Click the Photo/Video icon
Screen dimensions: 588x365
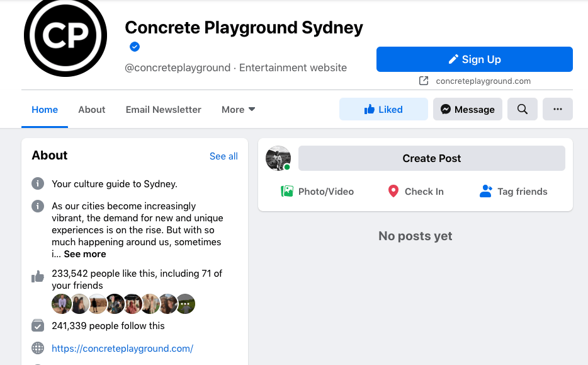pyautogui.click(x=287, y=191)
